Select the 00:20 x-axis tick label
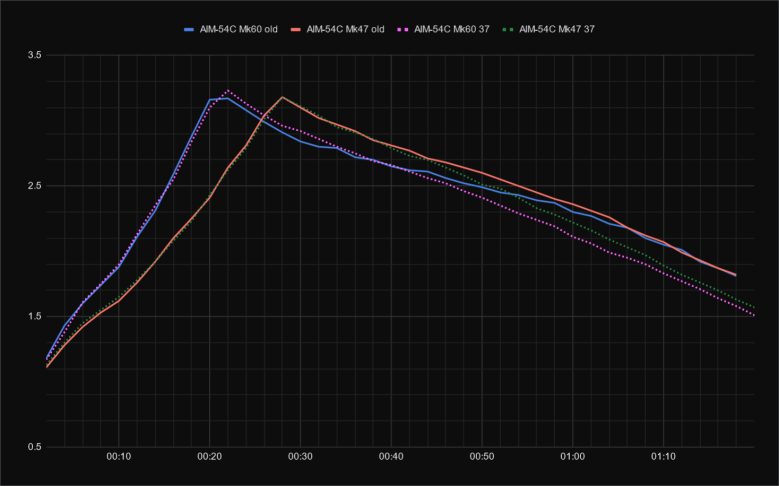The width and height of the screenshot is (779, 486). pos(209,457)
